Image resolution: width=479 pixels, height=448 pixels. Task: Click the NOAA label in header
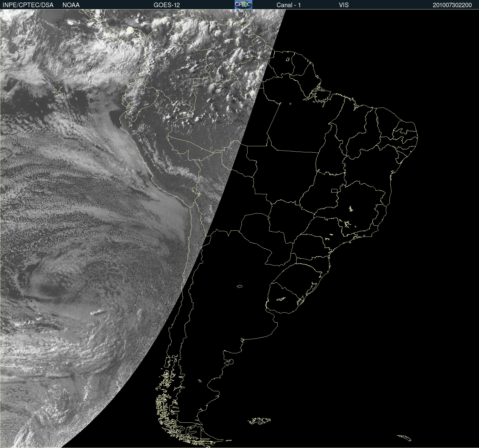71,5
